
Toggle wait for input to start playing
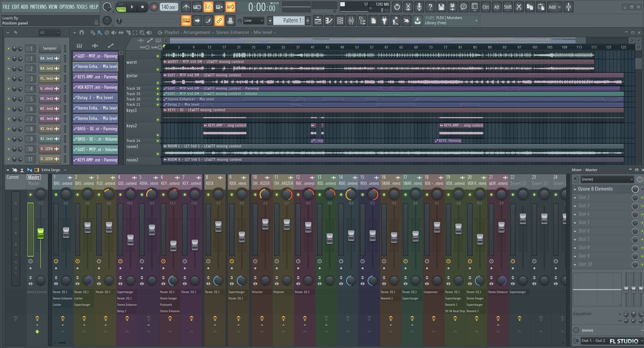pyautogui.click(x=197, y=7)
